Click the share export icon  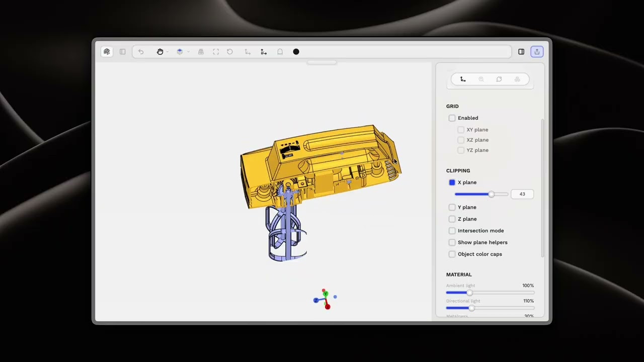tap(537, 52)
